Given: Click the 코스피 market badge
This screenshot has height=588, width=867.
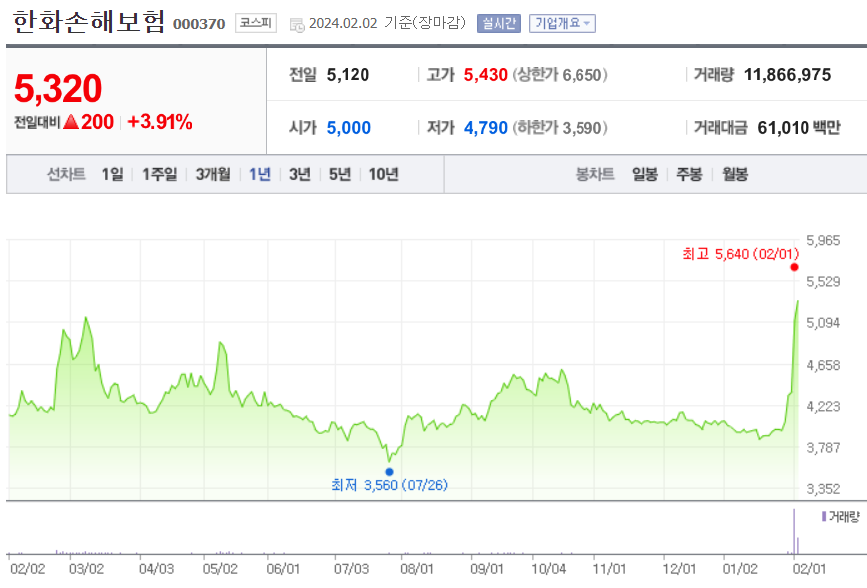Looking at the screenshot, I should tap(255, 23).
